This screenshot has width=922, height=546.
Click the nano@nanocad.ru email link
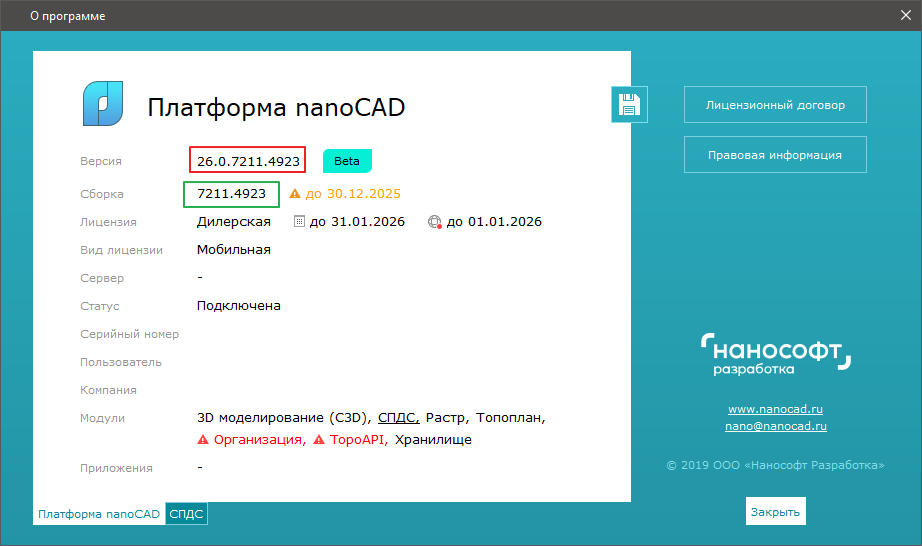(775, 426)
